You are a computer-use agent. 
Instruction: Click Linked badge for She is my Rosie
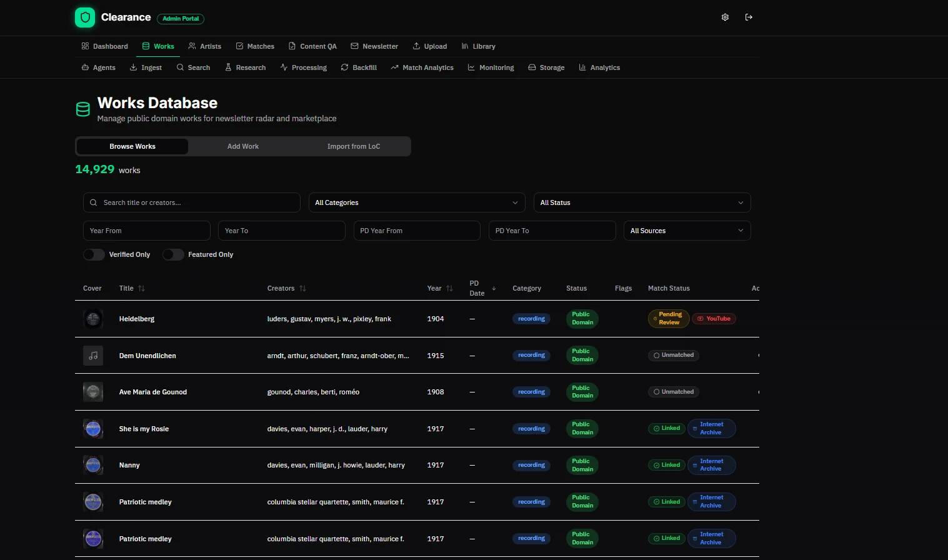pyautogui.click(x=667, y=429)
